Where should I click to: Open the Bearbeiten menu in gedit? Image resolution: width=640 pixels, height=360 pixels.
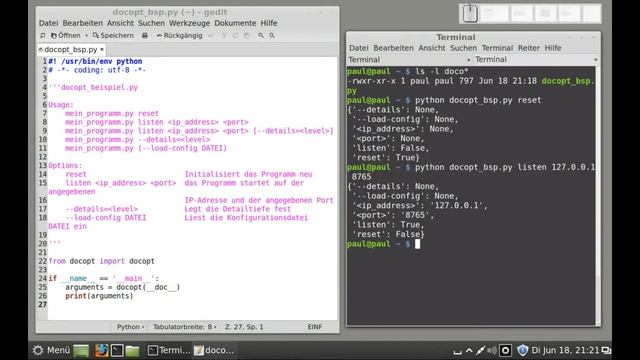82,23
